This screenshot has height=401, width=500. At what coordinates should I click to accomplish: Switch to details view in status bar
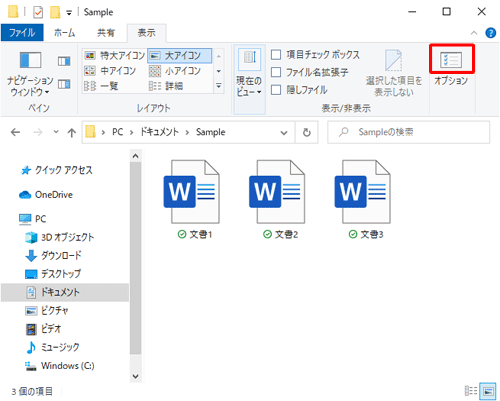pyautogui.click(x=471, y=391)
